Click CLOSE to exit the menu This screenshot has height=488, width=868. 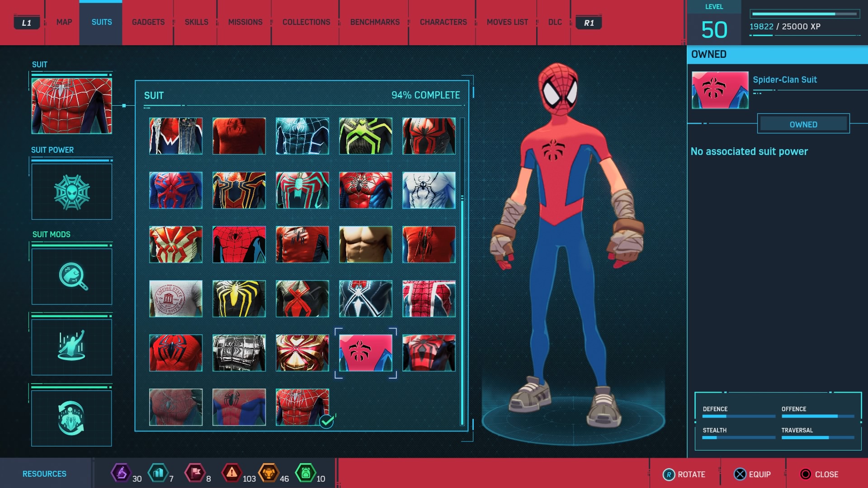[819, 474]
